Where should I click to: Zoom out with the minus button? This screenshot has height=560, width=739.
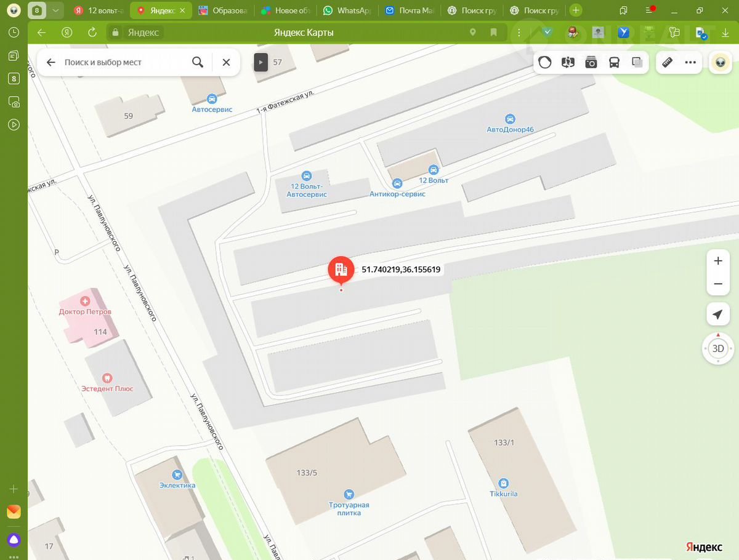(717, 284)
